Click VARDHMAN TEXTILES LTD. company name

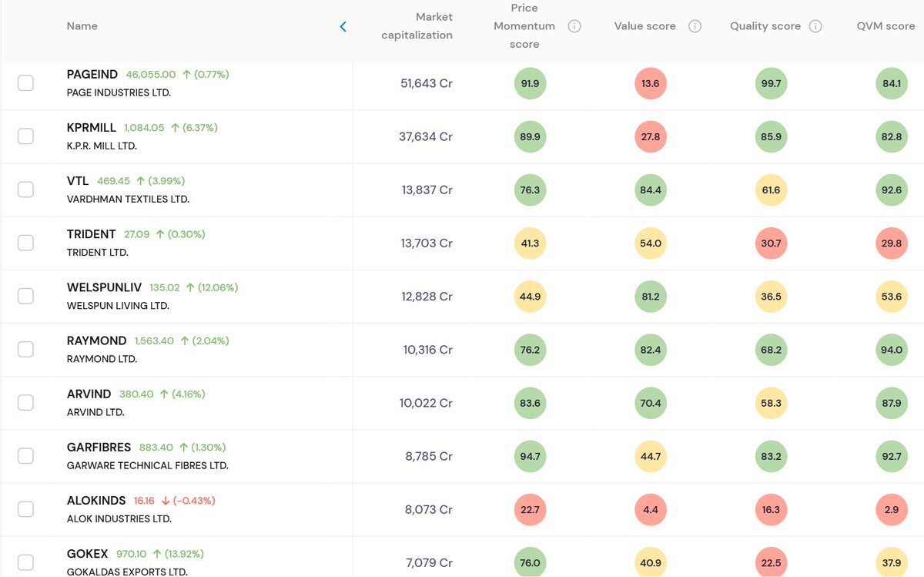click(128, 199)
